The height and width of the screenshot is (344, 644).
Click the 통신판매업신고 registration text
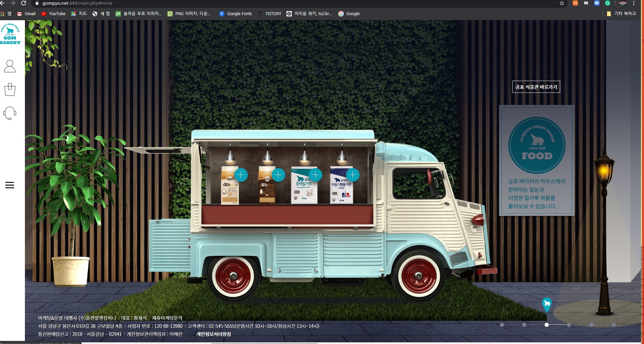(x=80, y=334)
